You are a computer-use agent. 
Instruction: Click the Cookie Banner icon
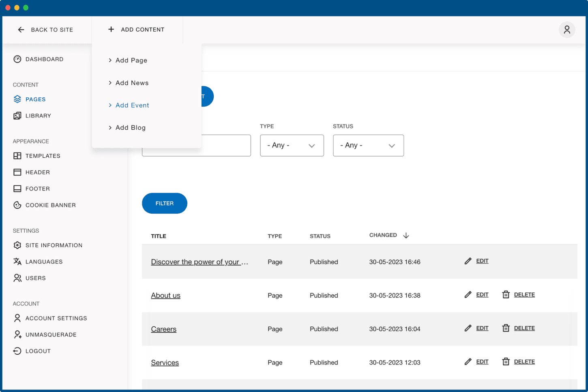[17, 205]
